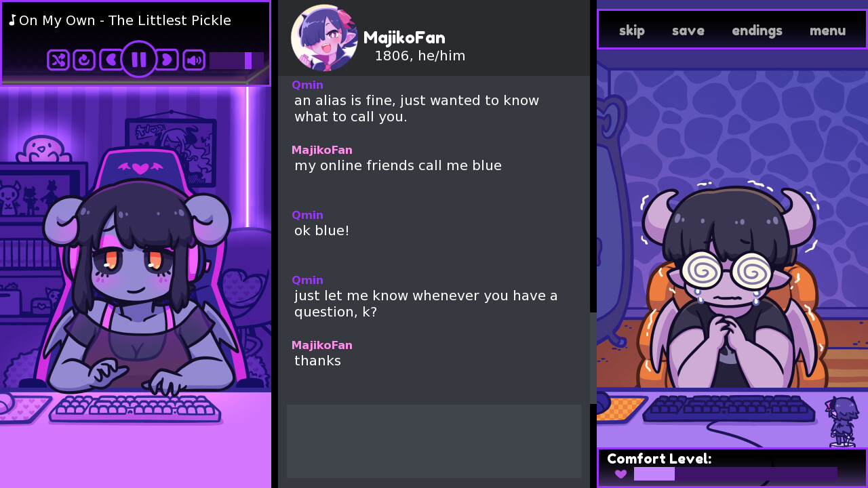868x488 pixels.
Task: Click the chat log scrollbar
Action: tap(593, 358)
